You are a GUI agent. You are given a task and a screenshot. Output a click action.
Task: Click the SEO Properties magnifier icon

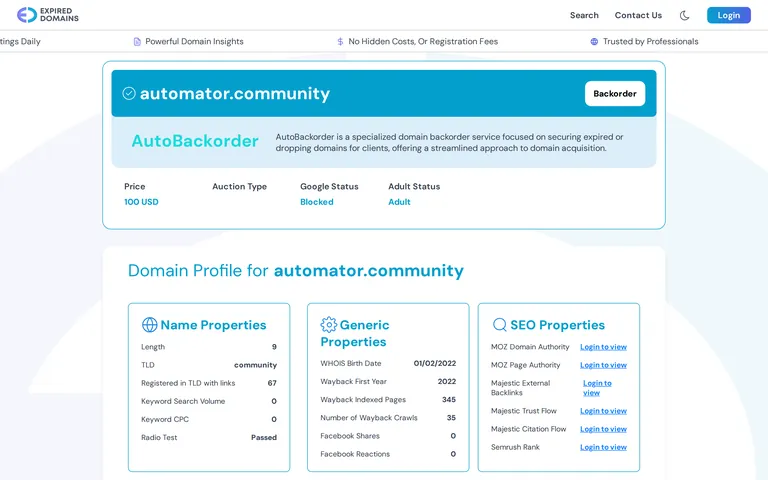tap(500, 325)
